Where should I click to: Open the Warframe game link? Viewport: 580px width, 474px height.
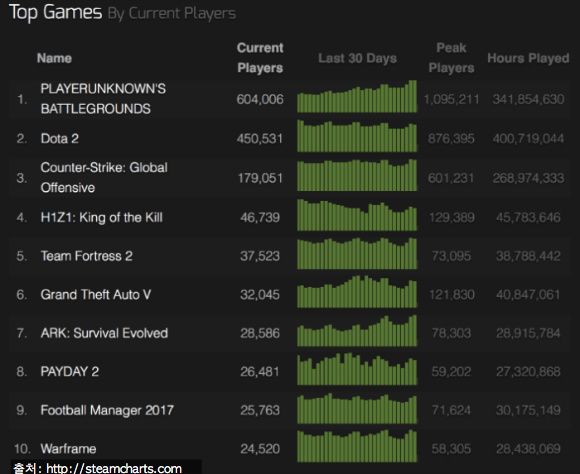(x=68, y=449)
